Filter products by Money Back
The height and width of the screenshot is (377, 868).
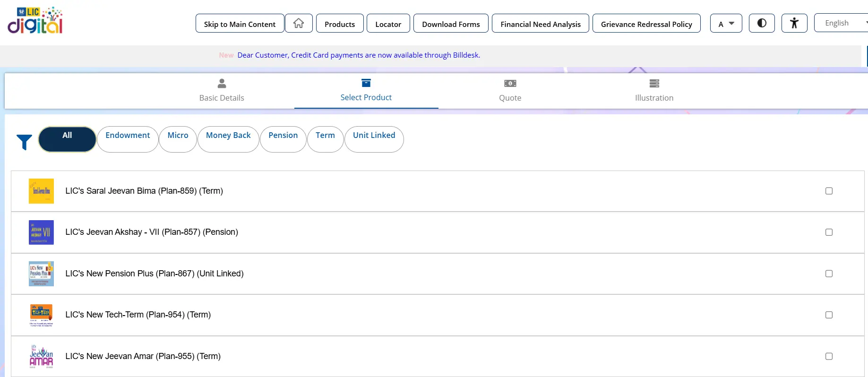click(x=228, y=139)
